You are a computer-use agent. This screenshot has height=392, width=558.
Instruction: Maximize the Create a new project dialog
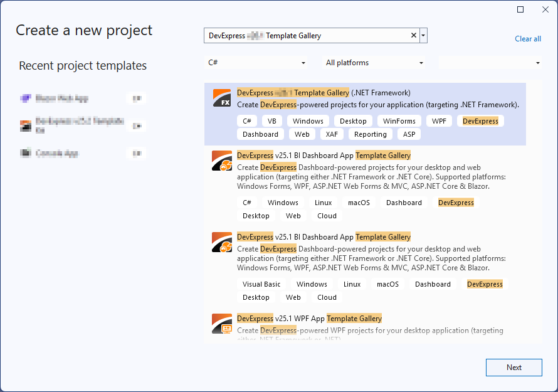coord(520,9)
